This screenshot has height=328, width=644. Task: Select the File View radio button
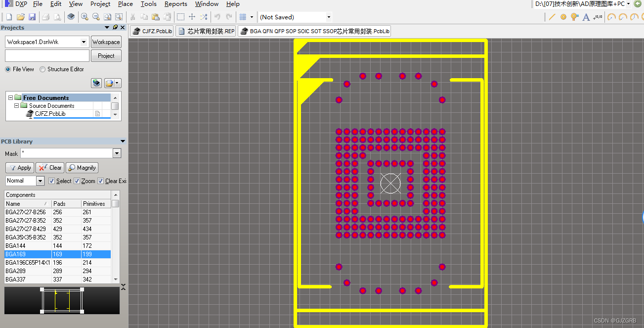8,69
